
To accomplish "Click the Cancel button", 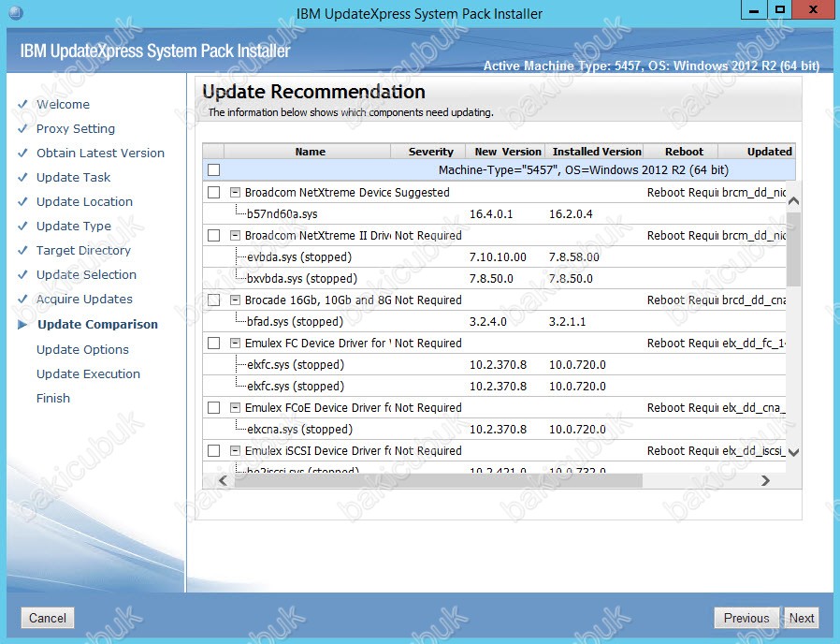I will (48, 618).
